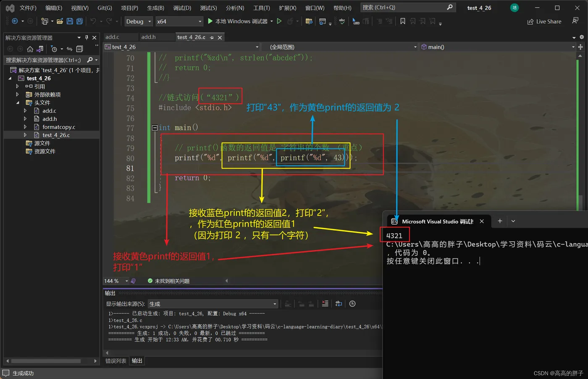Image resolution: width=588 pixels, height=379 pixels.
Task: Click the 搜索 (Ctrl+Q) search box
Action: coord(408,7)
